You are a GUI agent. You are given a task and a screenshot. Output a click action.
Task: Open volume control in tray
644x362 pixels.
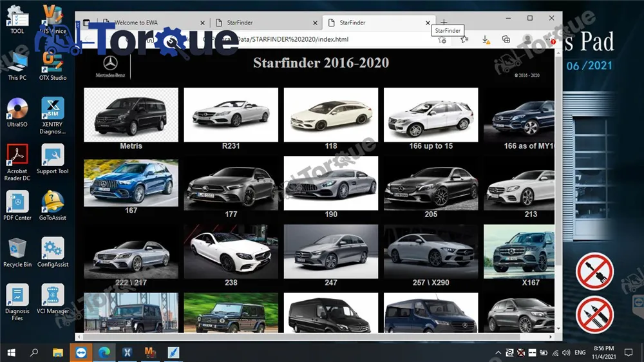pyautogui.click(x=566, y=352)
